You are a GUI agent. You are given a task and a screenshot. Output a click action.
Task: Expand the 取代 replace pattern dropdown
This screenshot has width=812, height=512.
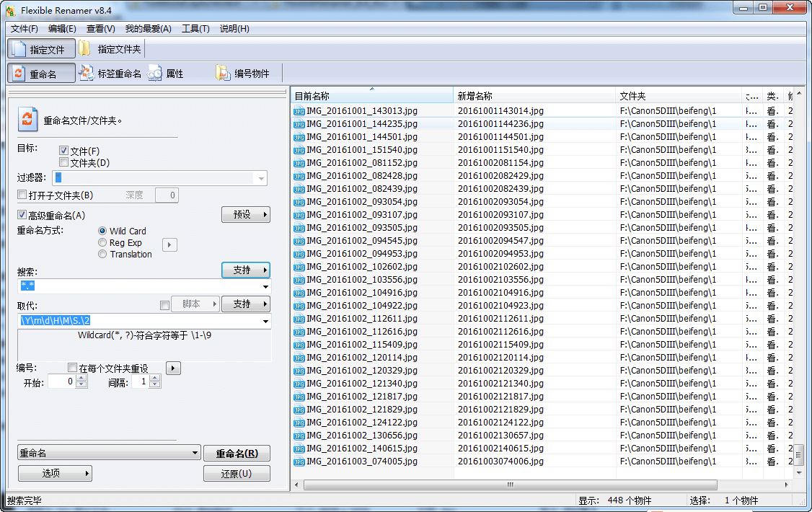coord(266,322)
